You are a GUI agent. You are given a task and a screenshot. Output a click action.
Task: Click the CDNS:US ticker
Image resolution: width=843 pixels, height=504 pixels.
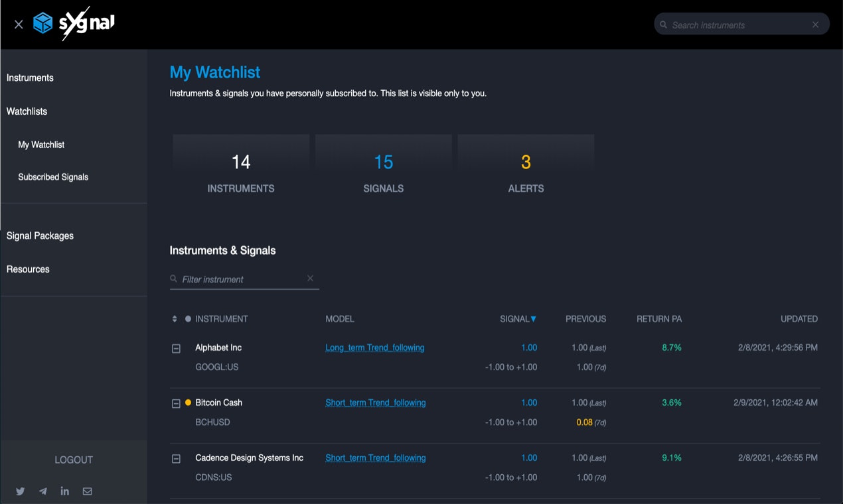(x=214, y=477)
